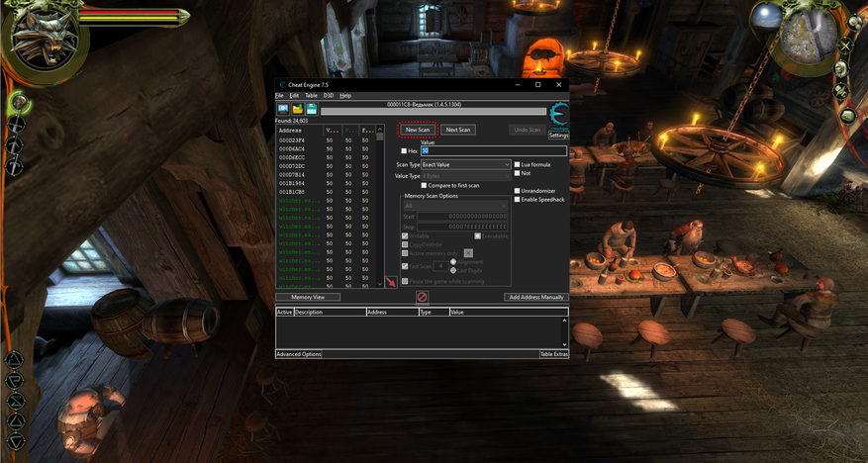Toggle the Hex checkbox

pos(404,151)
